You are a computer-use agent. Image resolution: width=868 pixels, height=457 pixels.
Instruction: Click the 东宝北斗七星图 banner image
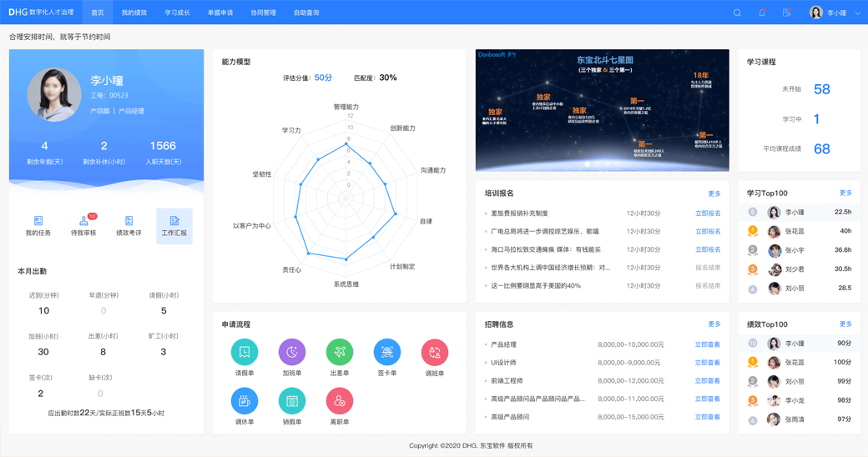click(x=602, y=110)
